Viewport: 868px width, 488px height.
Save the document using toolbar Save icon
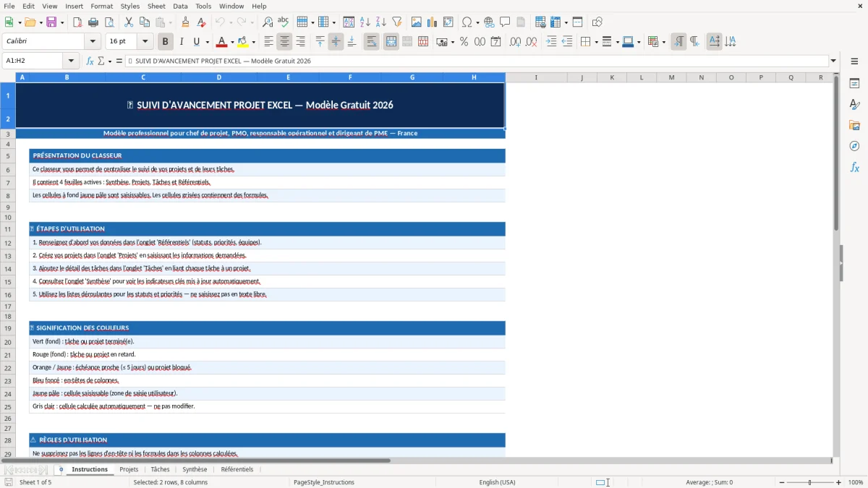[51, 22]
